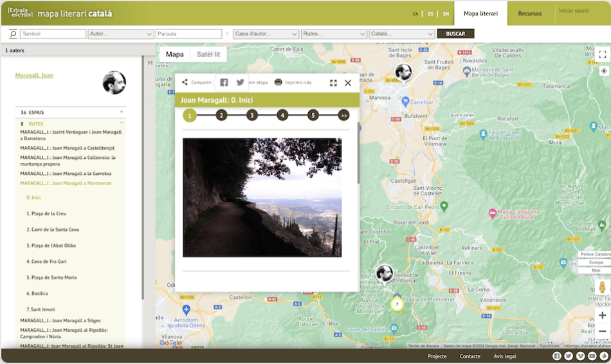Expand the 36 Espais section
The image size is (611, 364).
122,112
